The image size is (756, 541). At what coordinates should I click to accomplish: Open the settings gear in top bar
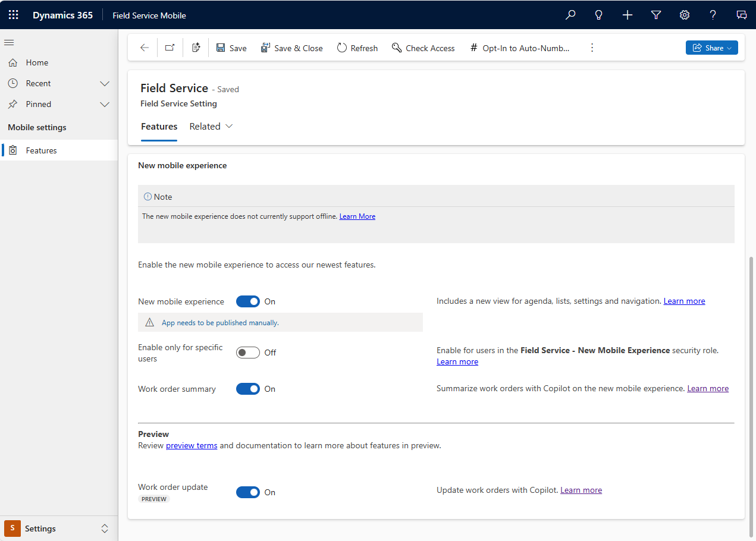click(685, 15)
